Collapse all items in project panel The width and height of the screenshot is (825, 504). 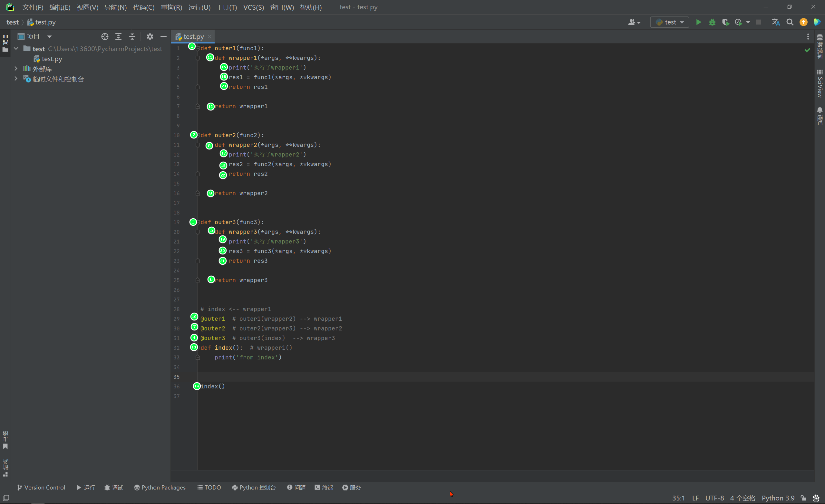132,36
